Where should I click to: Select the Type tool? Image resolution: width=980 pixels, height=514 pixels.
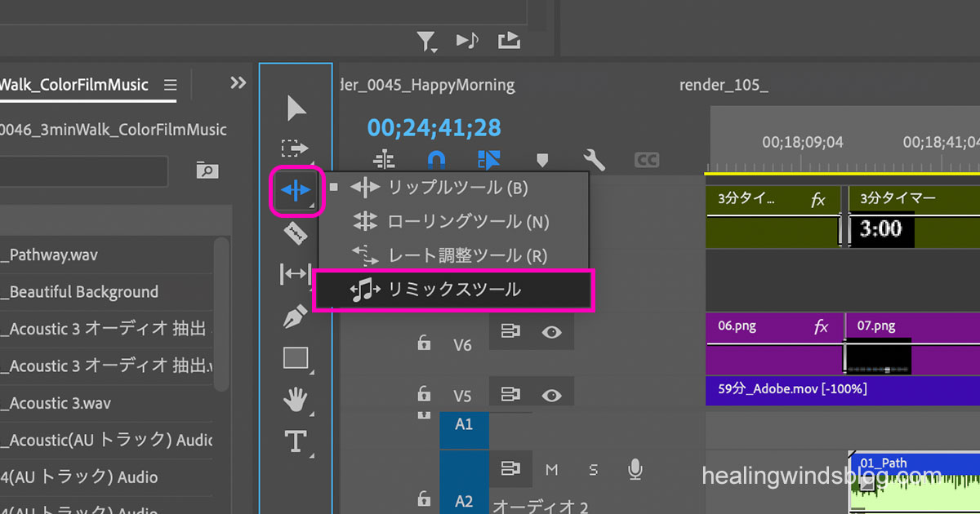click(295, 441)
